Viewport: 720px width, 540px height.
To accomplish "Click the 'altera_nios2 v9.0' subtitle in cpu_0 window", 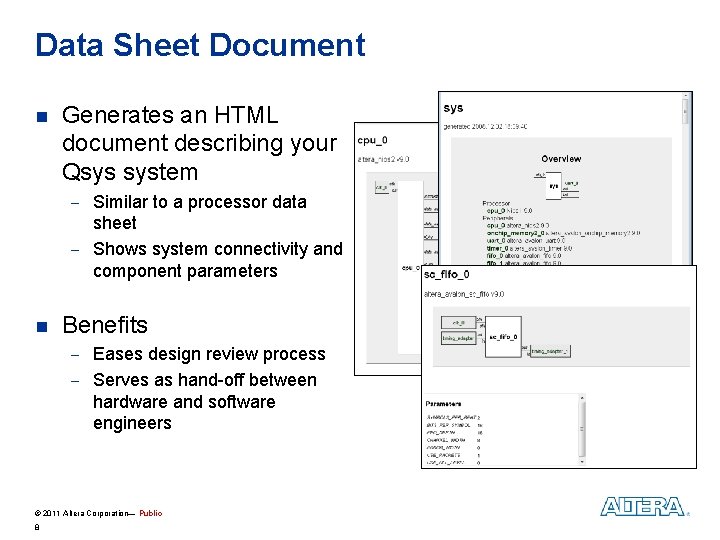I will 383,159.
